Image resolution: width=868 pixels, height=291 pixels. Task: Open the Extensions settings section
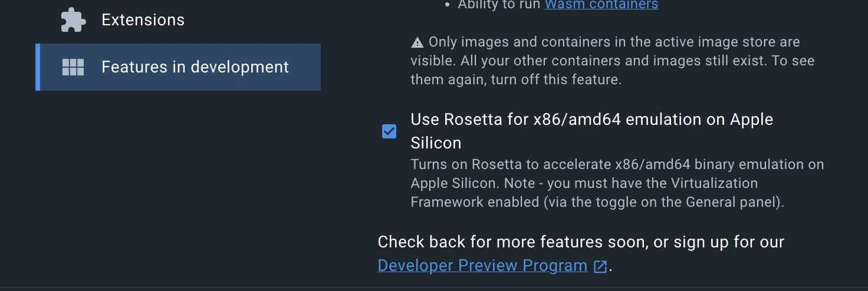143,20
